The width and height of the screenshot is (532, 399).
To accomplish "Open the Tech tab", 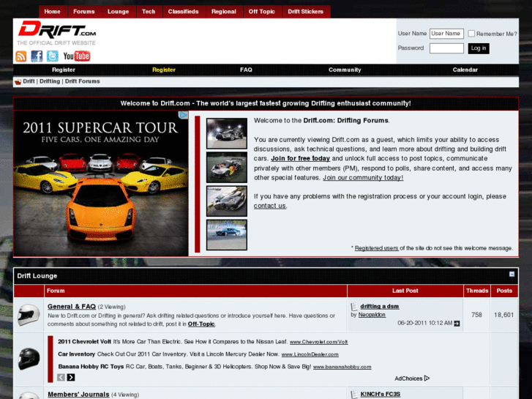I will click(x=149, y=12).
